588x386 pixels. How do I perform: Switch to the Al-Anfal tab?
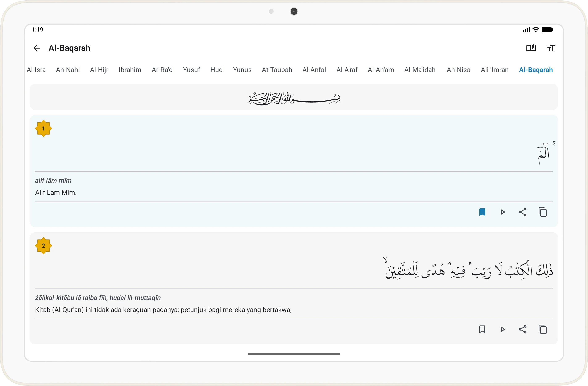(x=314, y=70)
